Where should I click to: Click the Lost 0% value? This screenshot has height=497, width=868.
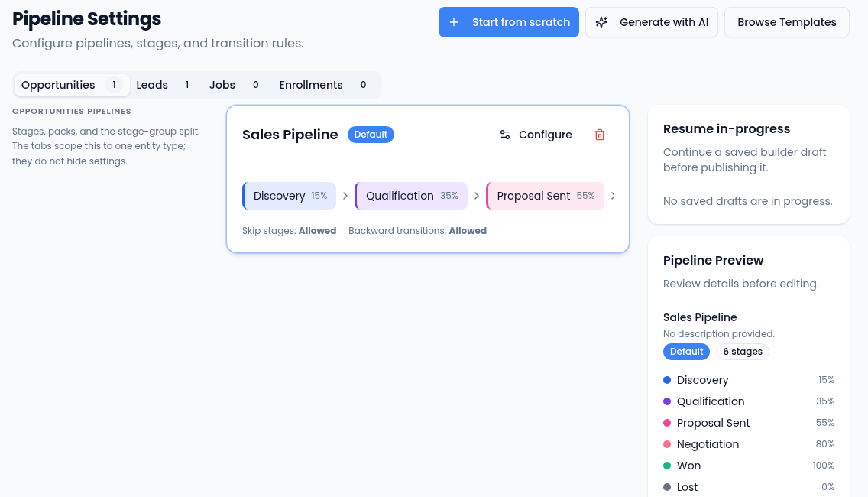point(828,487)
